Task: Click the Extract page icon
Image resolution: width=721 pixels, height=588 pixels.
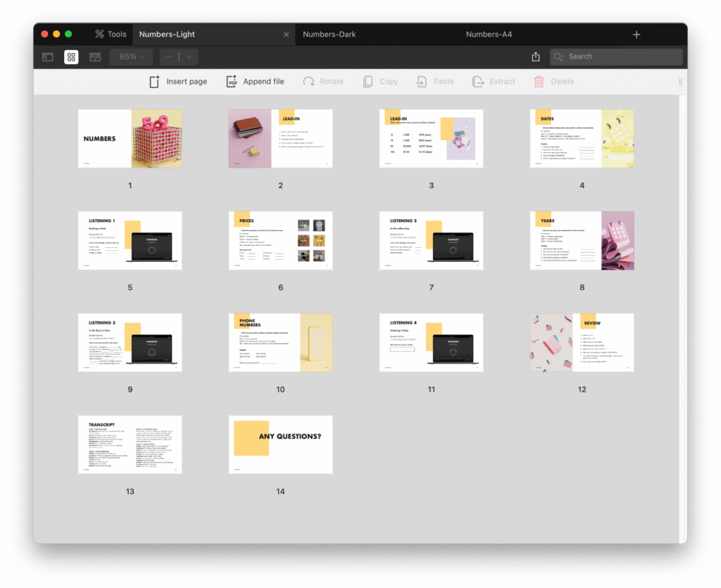Action: 478,82
